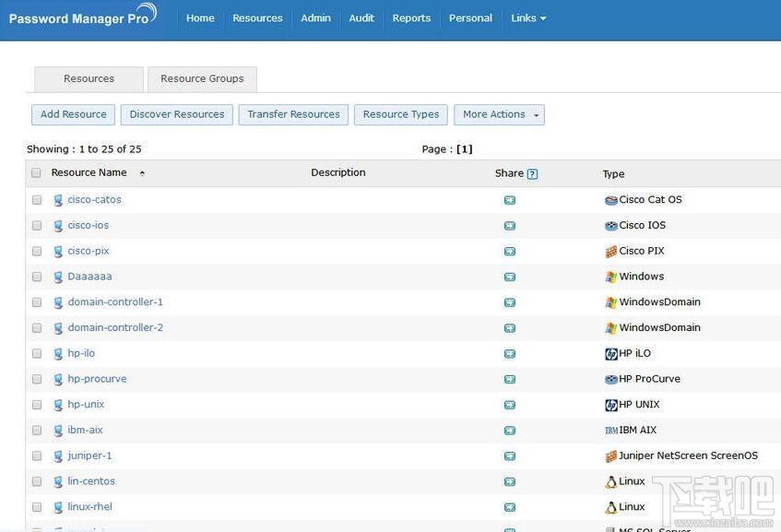Click the HP ProCurve type text
Viewport: 781px width, 532px height.
[649, 379]
